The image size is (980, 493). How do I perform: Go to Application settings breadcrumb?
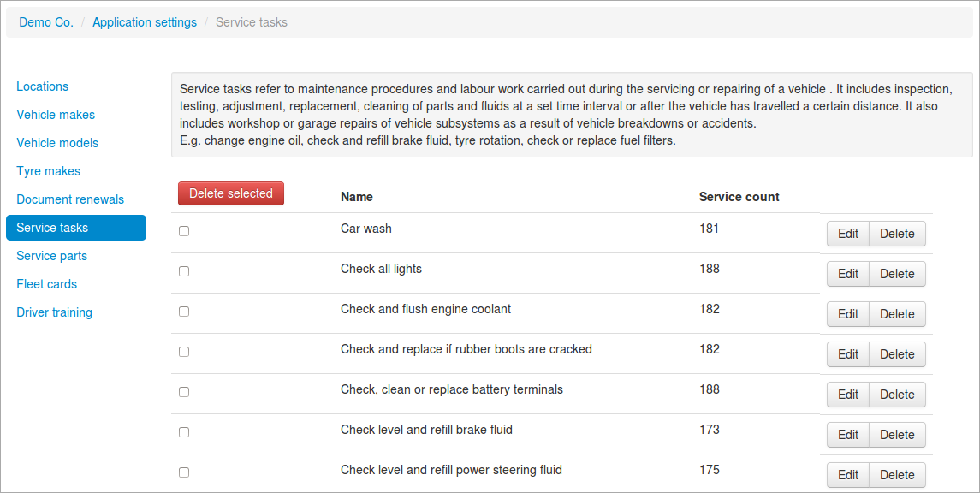[145, 22]
